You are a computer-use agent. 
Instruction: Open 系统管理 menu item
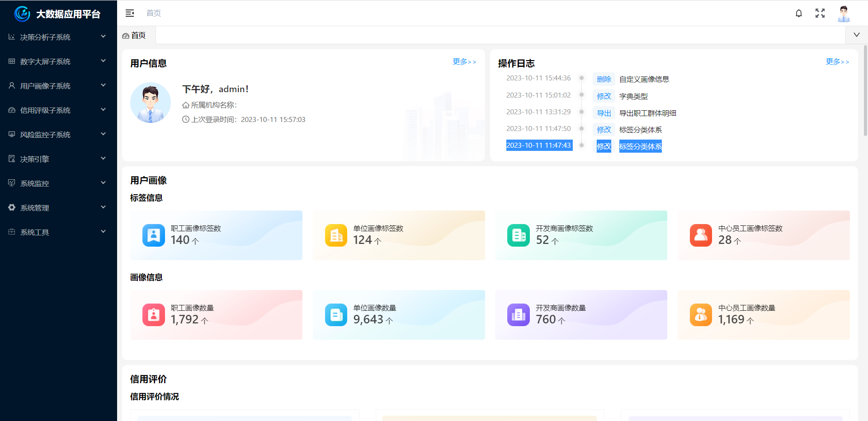[x=58, y=207]
